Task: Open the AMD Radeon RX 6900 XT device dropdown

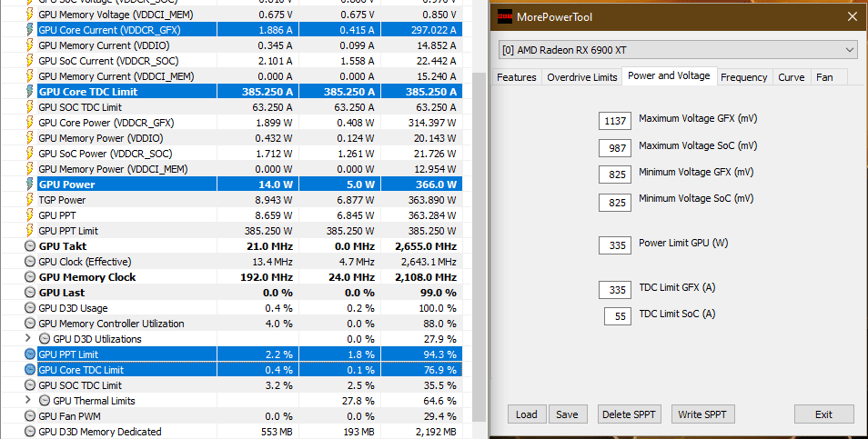Action: (678, 50)
